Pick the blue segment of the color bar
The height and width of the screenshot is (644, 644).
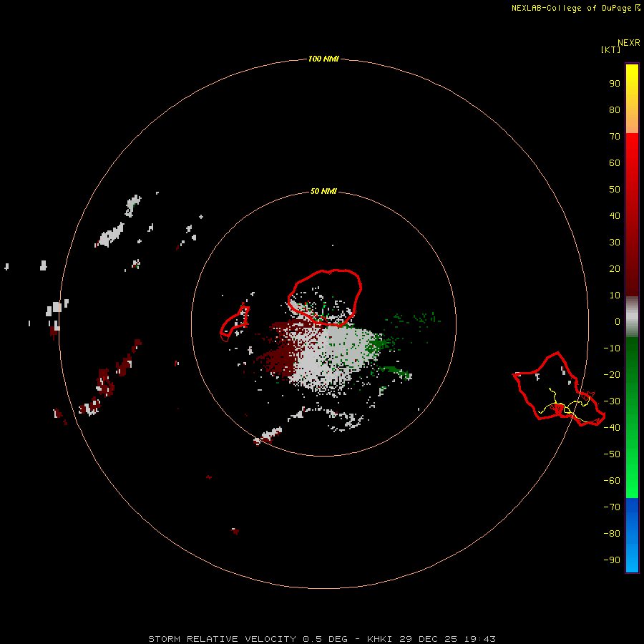[x=632, y=535]
